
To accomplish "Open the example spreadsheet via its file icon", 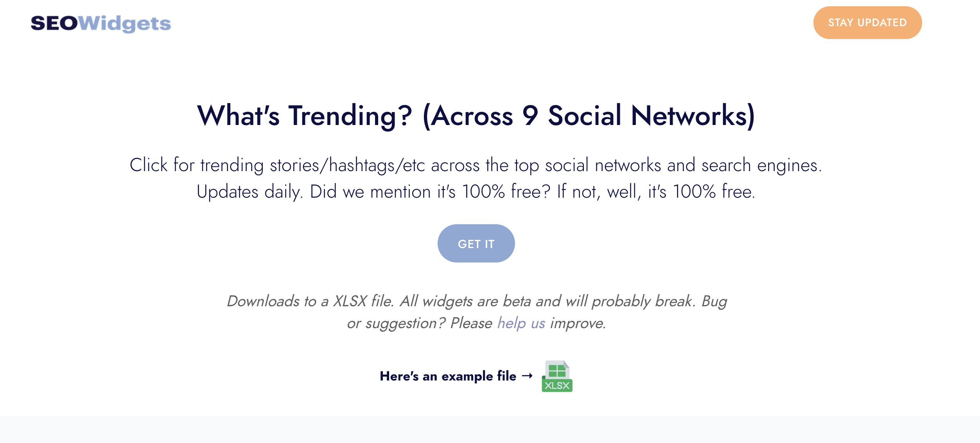I will point(557,376).
